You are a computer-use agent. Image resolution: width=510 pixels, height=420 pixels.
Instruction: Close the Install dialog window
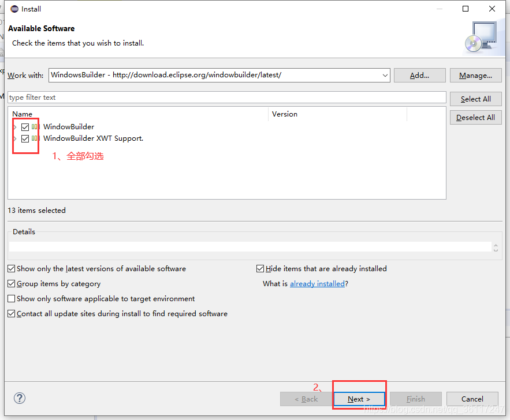point(492,9)
